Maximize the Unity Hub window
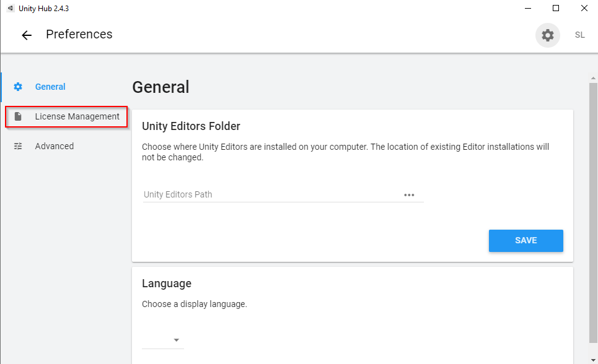598x364 pixels. [556, 9]
